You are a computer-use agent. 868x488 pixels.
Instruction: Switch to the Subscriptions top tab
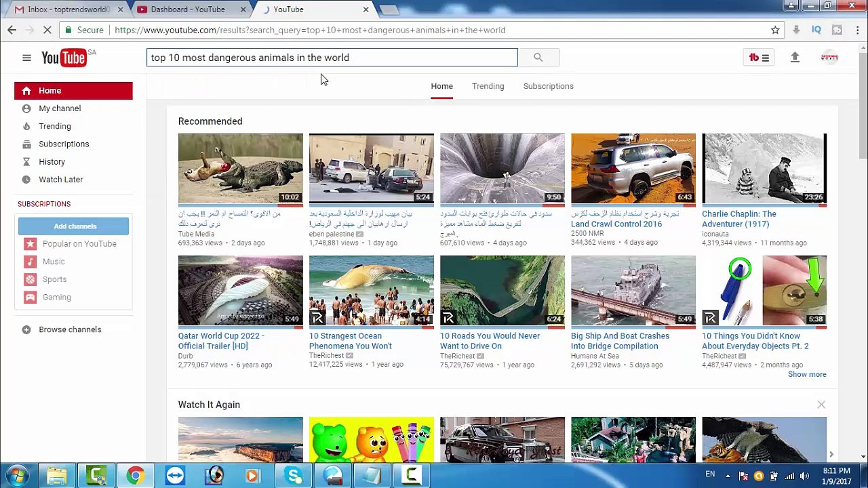pos(548,86)
